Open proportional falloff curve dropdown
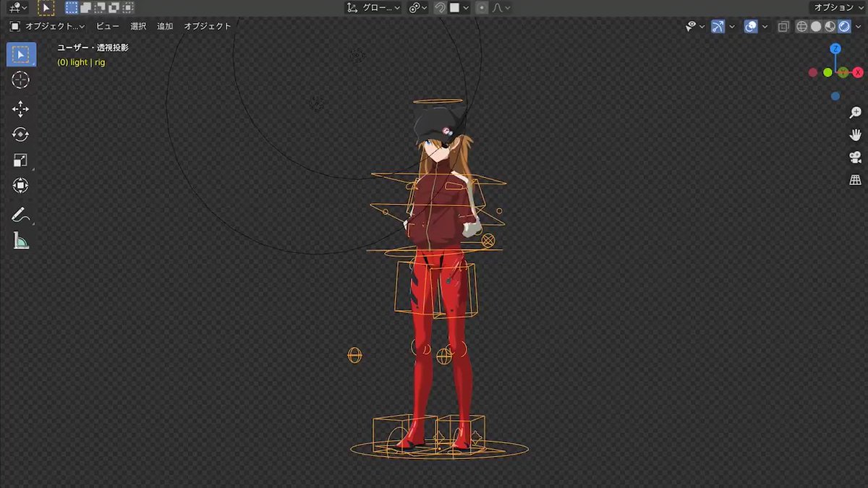 [x=501, y=8]
